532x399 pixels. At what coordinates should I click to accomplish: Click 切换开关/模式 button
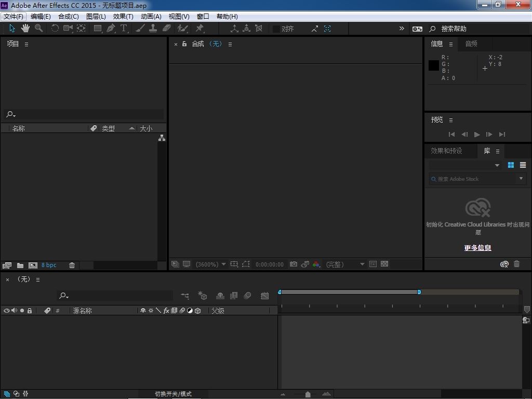tap(174, 394)
